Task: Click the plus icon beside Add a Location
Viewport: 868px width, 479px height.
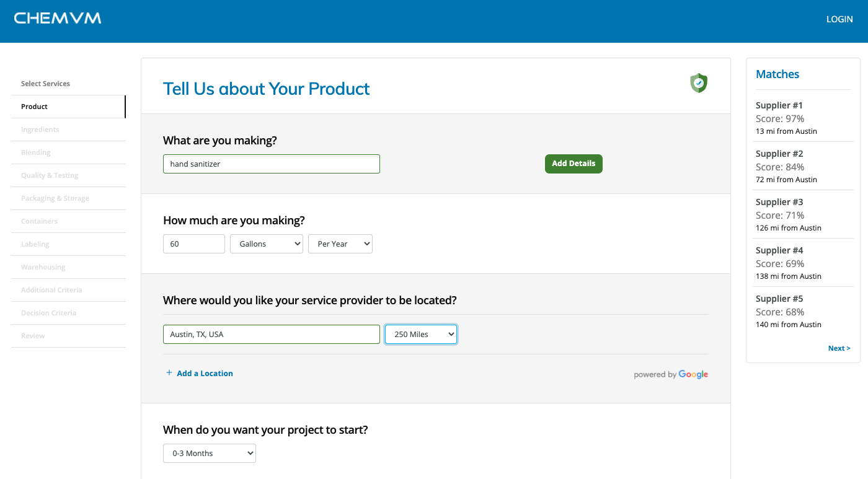Action: point(169,373)
